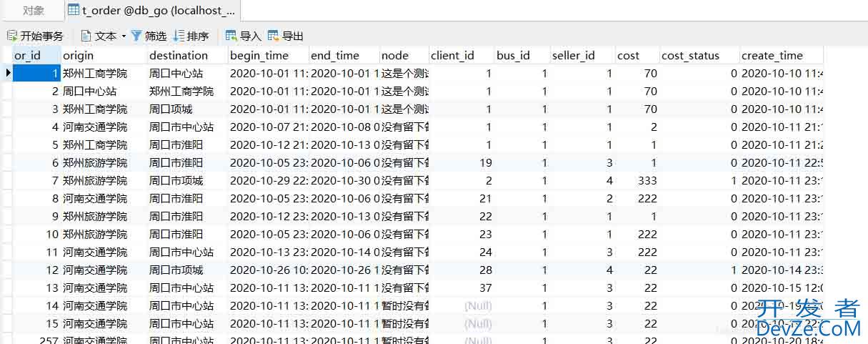Screen dimensions: 868x344
Task: Click the 筛选 funnel icon
Action: pos(136,36)
